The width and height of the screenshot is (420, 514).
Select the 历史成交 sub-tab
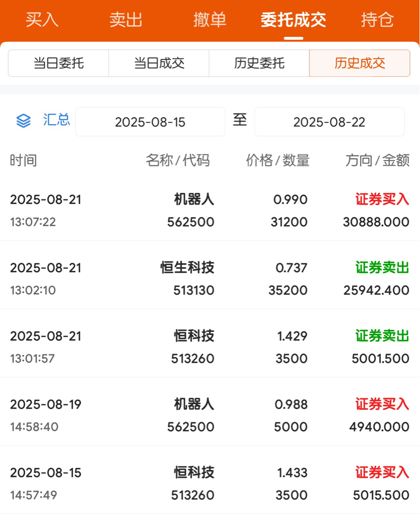pyautogui.click(x=360, y=63)
